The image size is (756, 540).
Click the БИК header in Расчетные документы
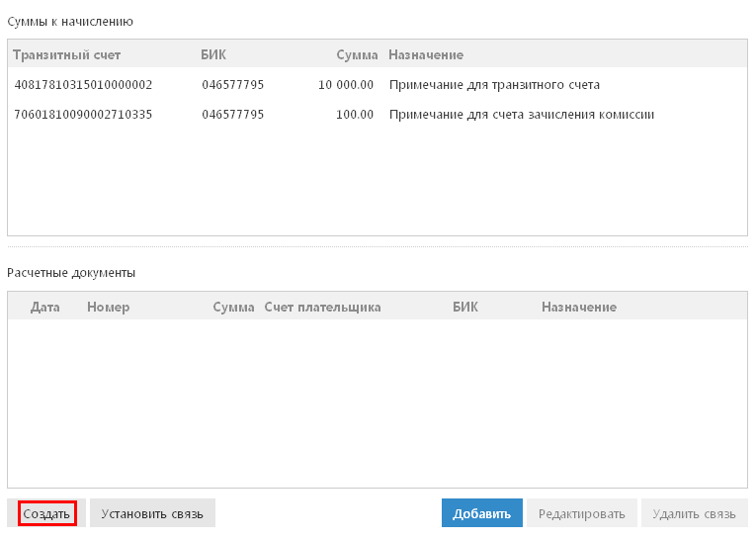(465, 307)
